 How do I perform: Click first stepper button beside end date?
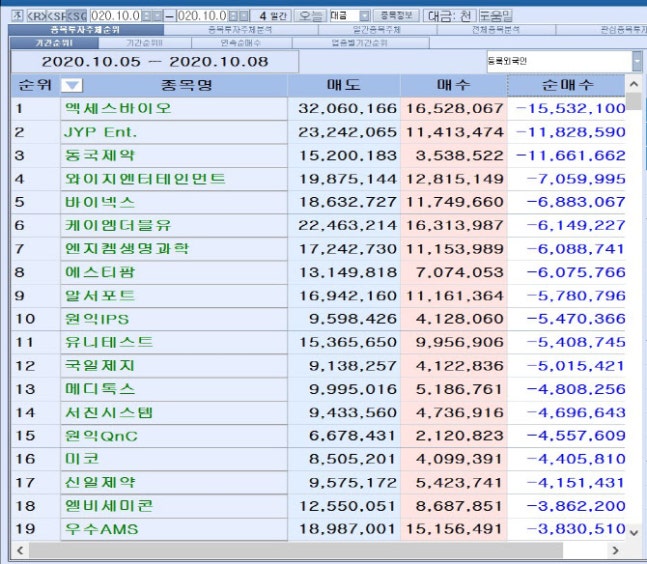pos(234,16)
